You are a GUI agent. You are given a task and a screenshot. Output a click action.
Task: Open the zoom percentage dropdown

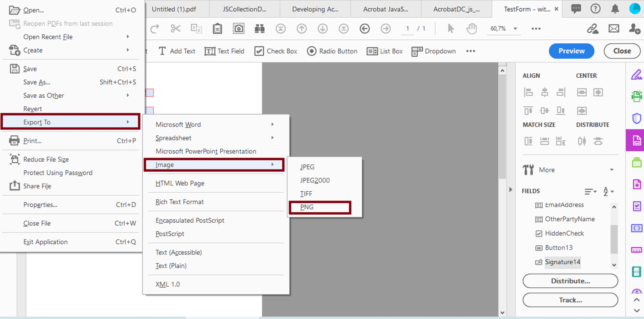(x=515, y=28)
